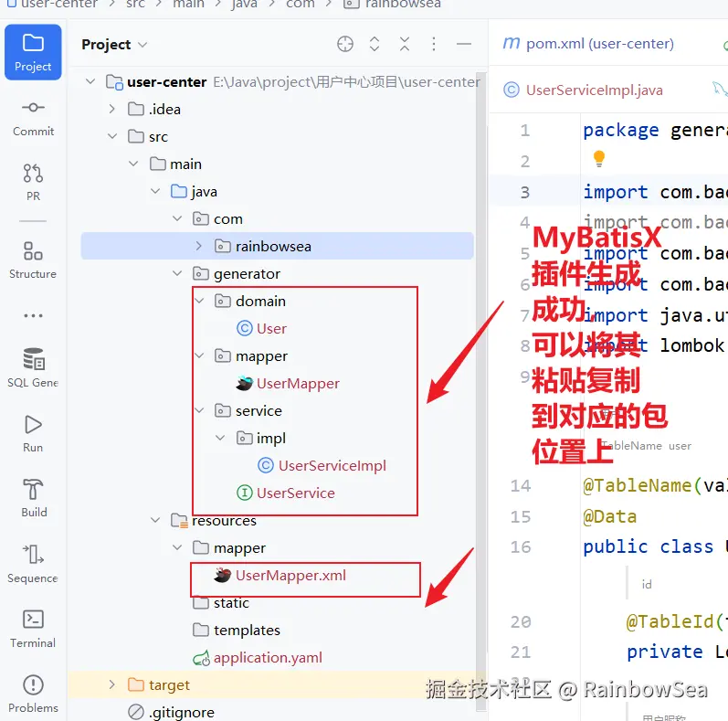Select the templates folder
This screenshot has width=728, height=721.
point(237,631)
